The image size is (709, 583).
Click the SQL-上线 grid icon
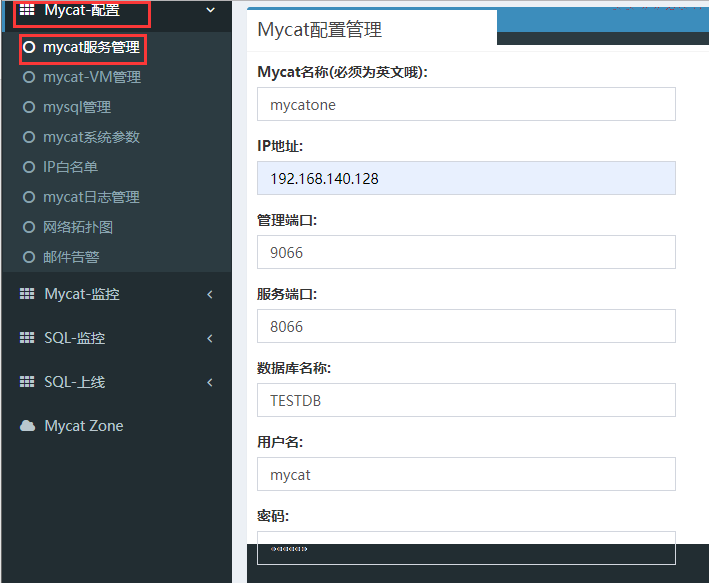click(x=27, y=382)
